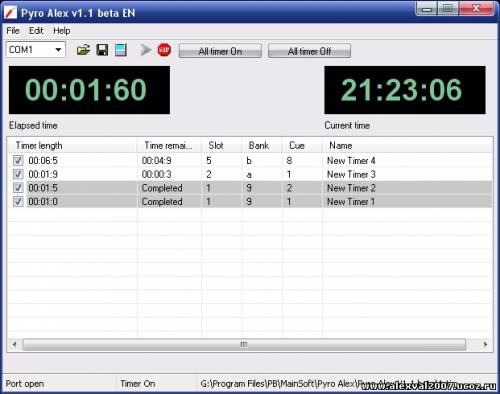Image resolution: width=500 pixels, height=394 pixels.
Task: Disable the New Timer 2 checkbox
Action: pos(18,188)
